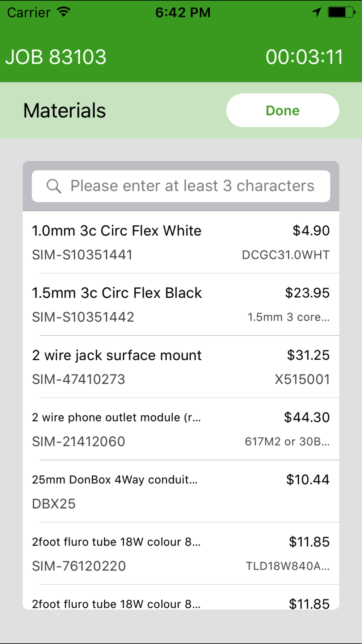The image size is (362, 644).
Task: Tap the last partially visible fluro tube row
Action: 181,597
